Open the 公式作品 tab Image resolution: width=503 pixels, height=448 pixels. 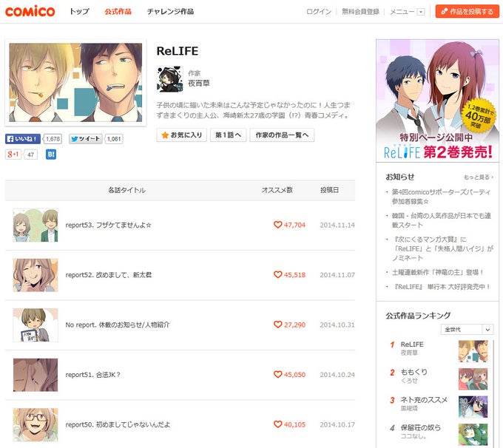[x=118, y=12]
